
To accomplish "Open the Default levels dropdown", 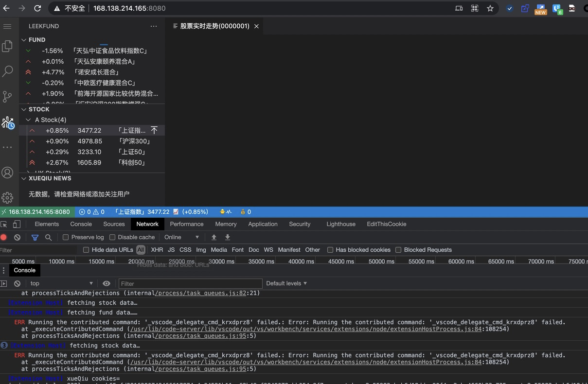I will pyautogui.click(x=286, y=283).
